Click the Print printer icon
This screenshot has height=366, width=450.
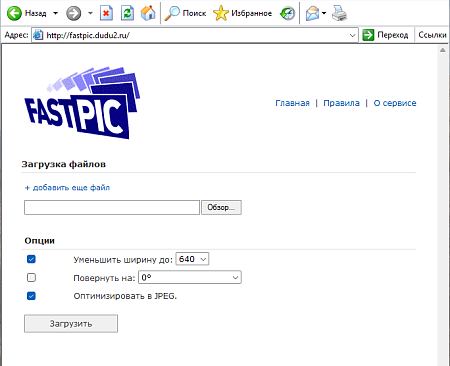339,13
